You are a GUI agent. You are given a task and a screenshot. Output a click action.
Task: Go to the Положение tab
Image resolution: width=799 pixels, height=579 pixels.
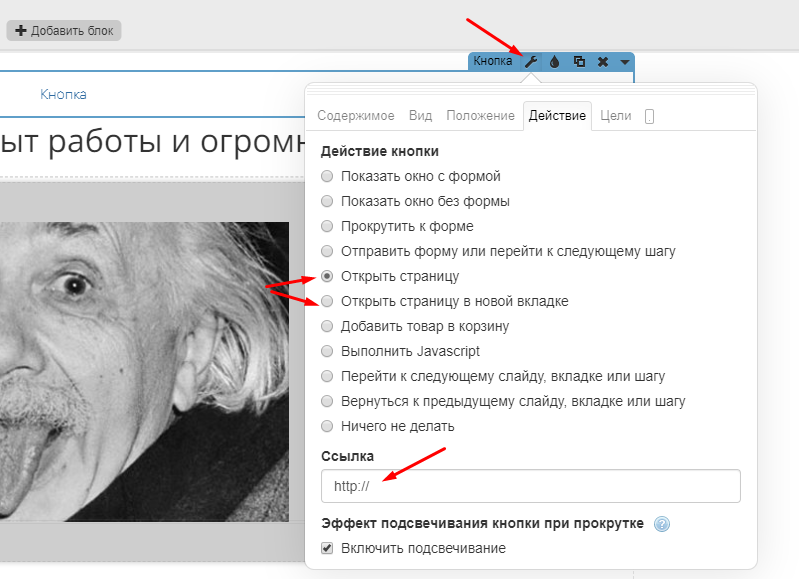coord(480,115)
